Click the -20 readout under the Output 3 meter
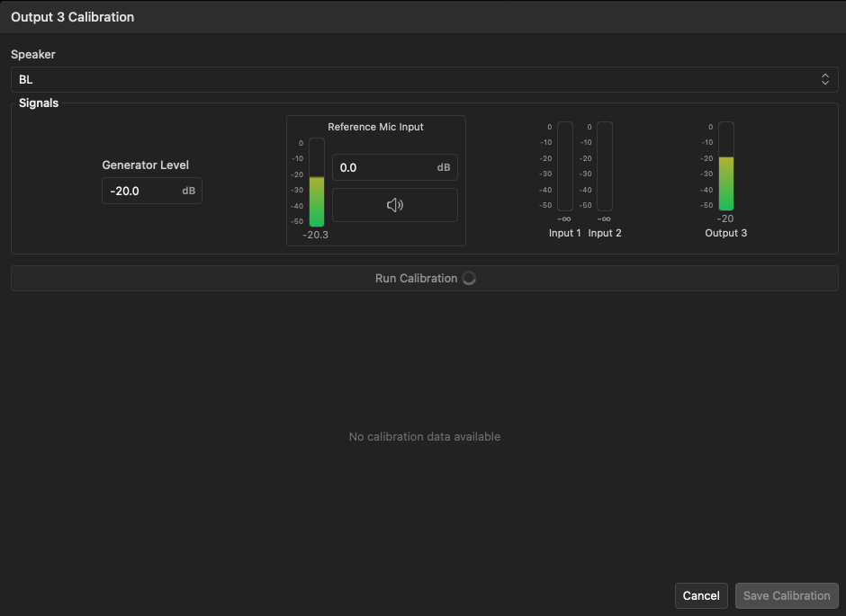The height and width of the screenshot is (616, 846). click(725, 219)
